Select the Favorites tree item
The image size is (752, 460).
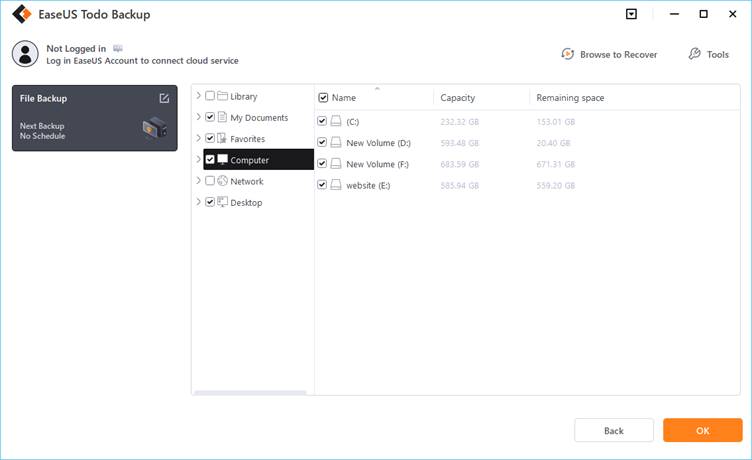247,139
